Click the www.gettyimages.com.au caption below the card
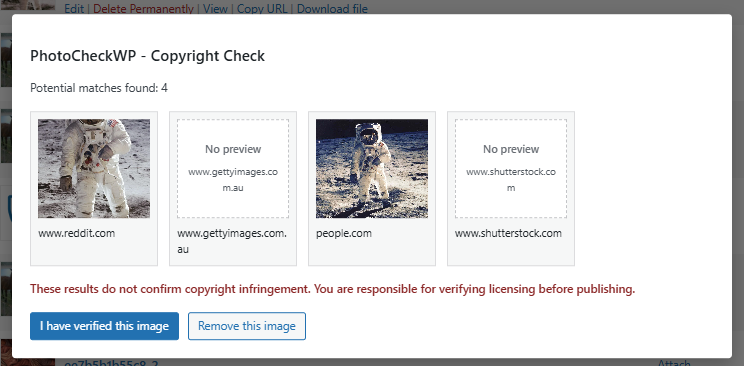This screenshot has height=366, width=744. click(x=232, y=241)
